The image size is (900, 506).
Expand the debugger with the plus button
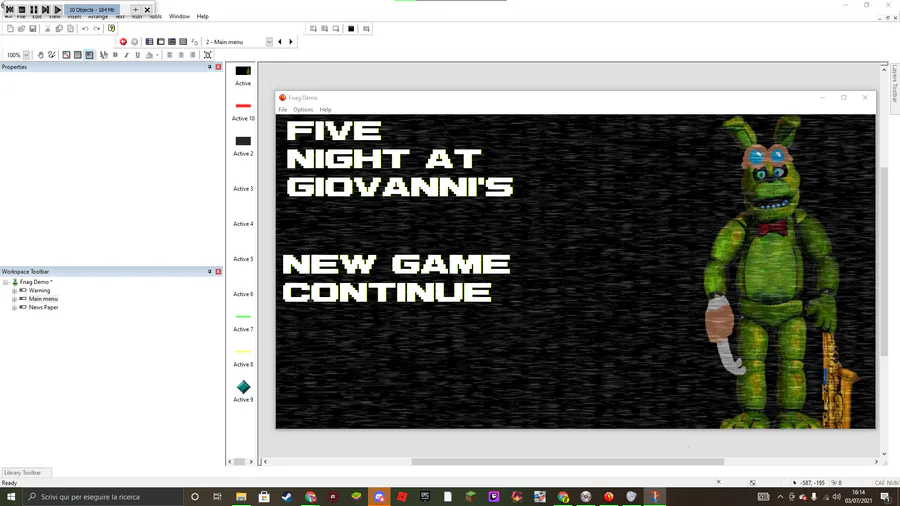click(x=135, y=10)
